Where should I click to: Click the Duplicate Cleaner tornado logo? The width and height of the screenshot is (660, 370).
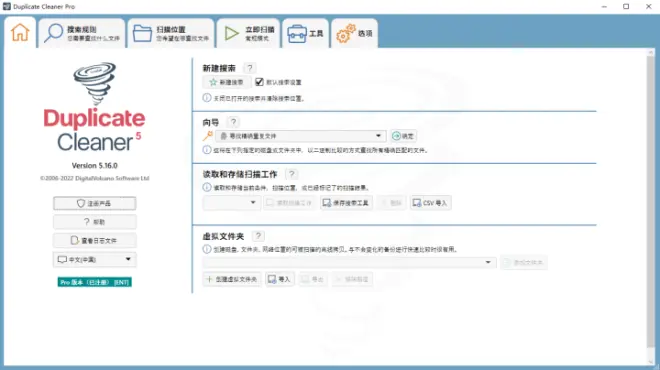coord(95,83)
